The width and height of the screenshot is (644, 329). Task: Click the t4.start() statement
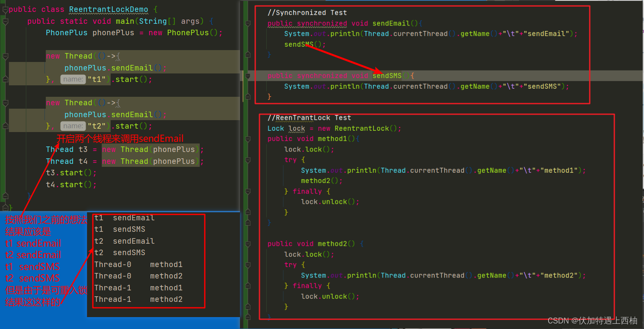(x=71, y=185)
